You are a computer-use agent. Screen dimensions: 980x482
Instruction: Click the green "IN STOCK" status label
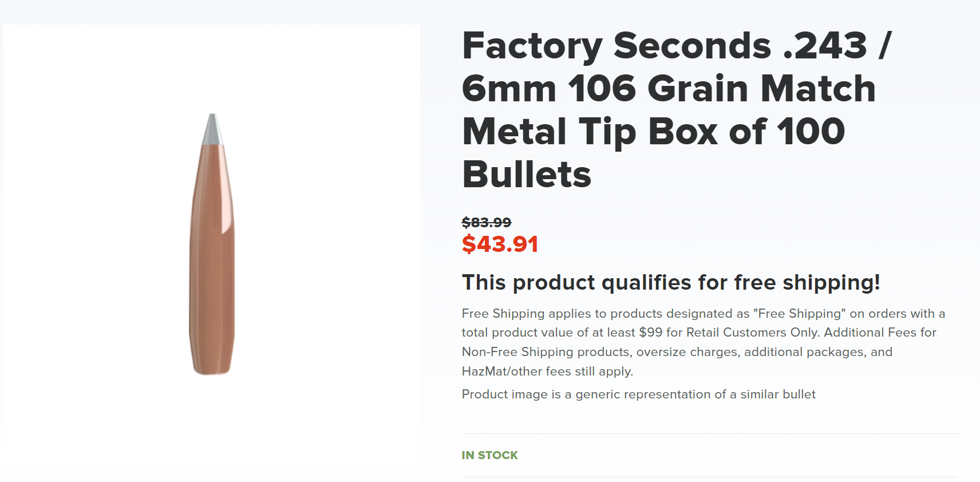(x=490, y=455)
